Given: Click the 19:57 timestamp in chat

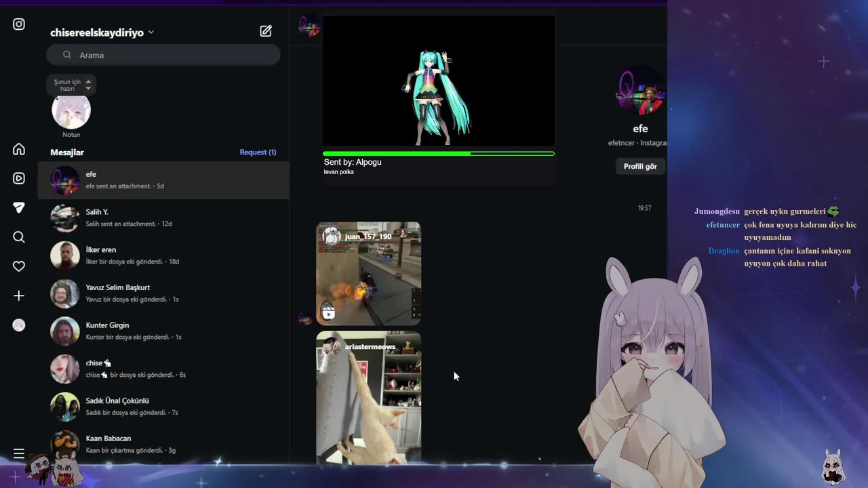Looking at the screenshot, I should pyautogui.click(x=644, y=208).
